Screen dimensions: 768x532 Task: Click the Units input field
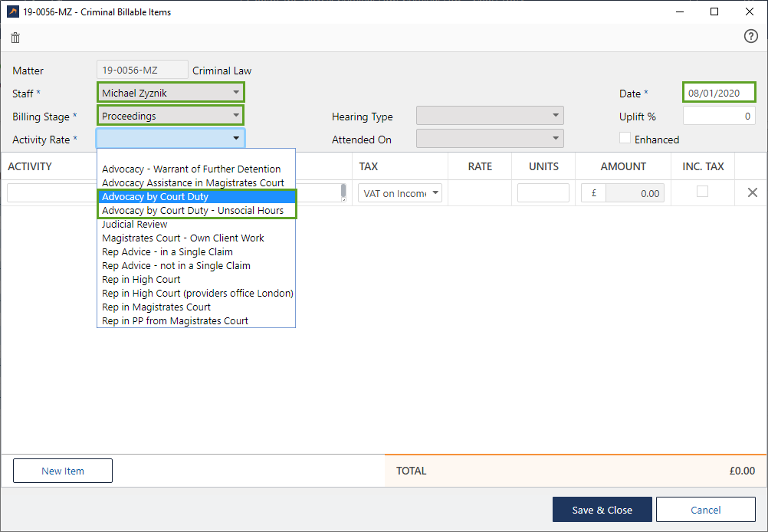coord(543,193)
